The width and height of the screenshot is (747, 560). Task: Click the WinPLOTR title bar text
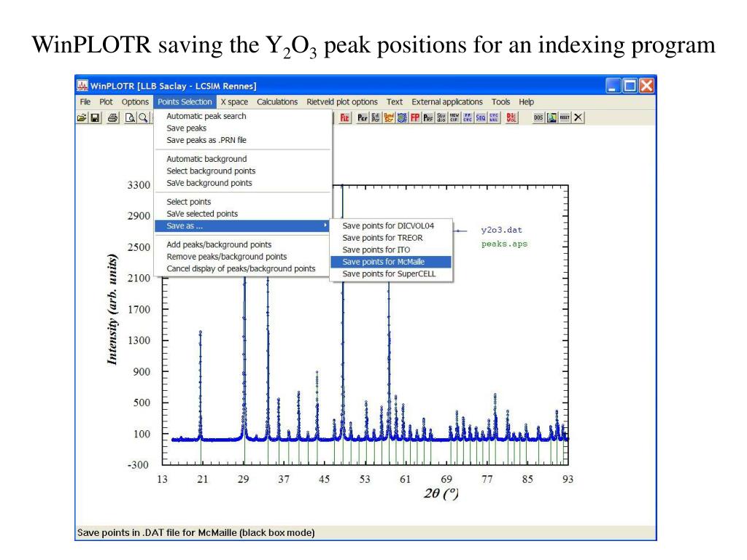pyautogui.click(x=174, y=86)
